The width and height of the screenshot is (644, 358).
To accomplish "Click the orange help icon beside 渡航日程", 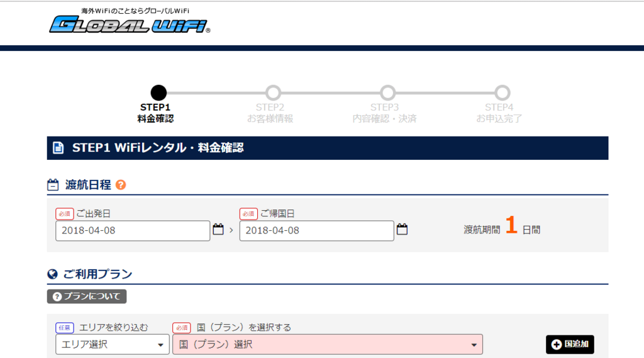I will [x=121, y=185].
